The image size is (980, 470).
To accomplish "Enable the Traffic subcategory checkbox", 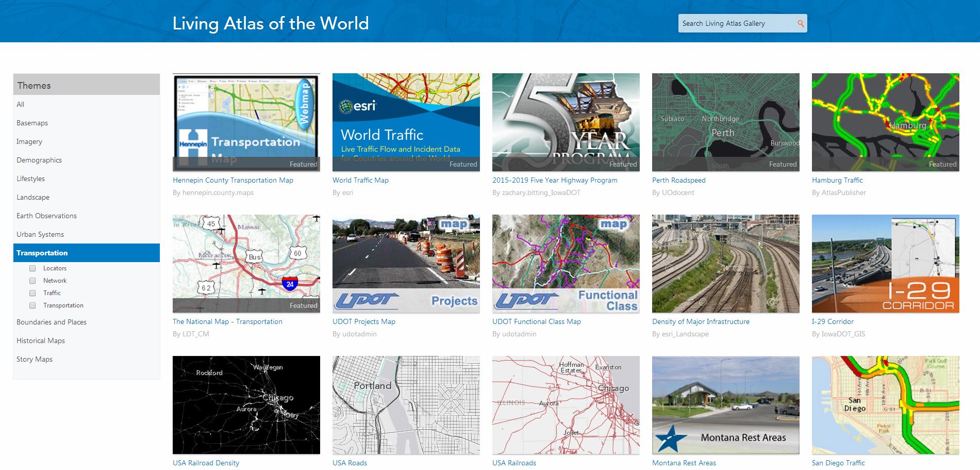I will tap(32, 293).
